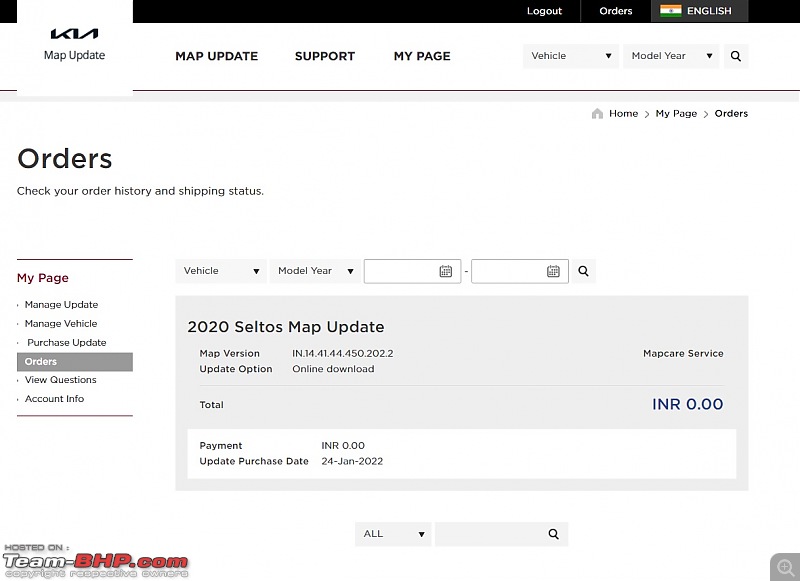Click the My Page breadcrumb link
The height and width of the screenshot is (581, 800).
(676, 113)
